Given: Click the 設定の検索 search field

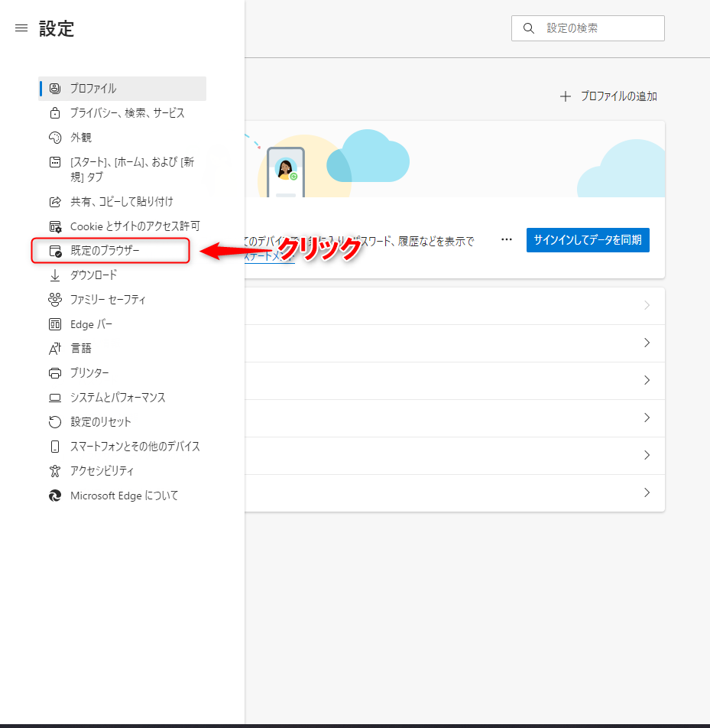Looking at the screenshot, I should 596,28.
